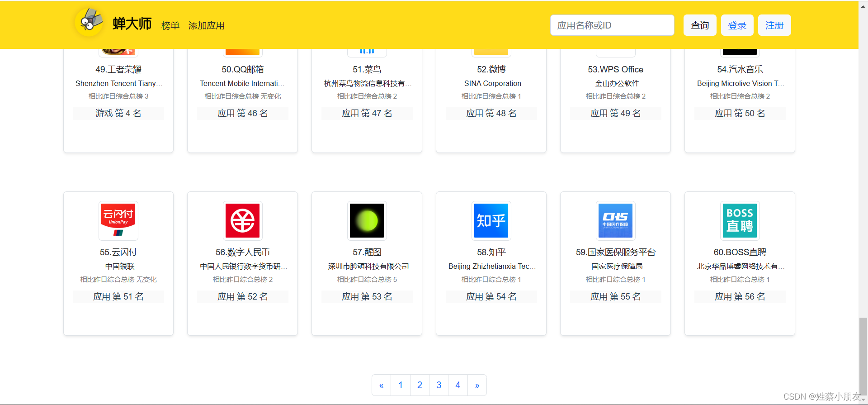
Task: Open the 添加应用 menu item
Action: (207, 25)
